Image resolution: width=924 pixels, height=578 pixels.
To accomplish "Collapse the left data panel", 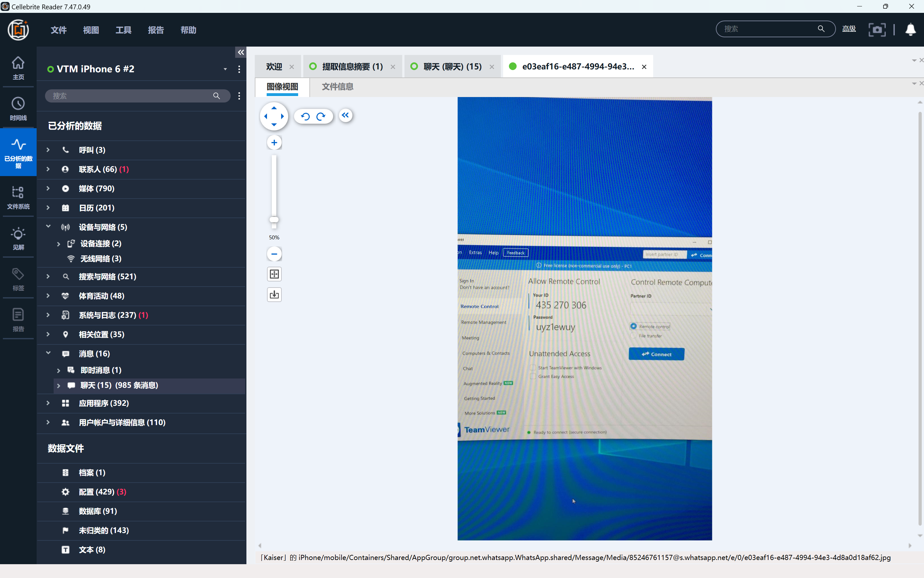I will (241, 52).
